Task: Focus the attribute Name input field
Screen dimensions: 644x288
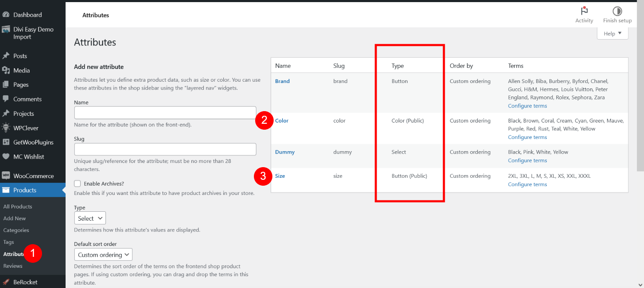Action: pyautogui.click(x=165, y=113)
